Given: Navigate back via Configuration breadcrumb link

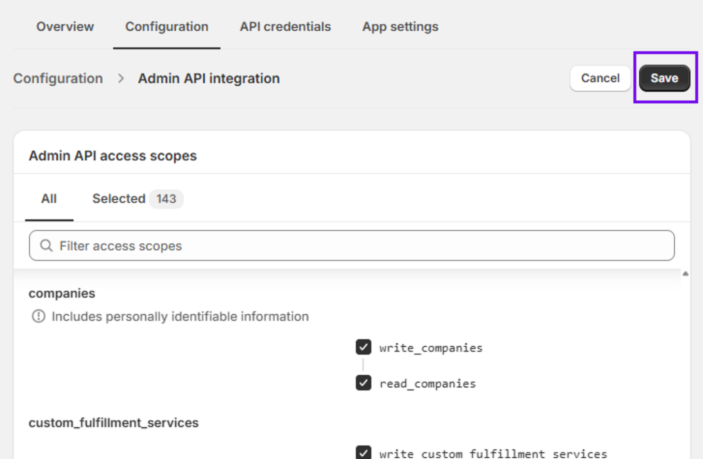Looking at the screenshot, I should point(58,78).
